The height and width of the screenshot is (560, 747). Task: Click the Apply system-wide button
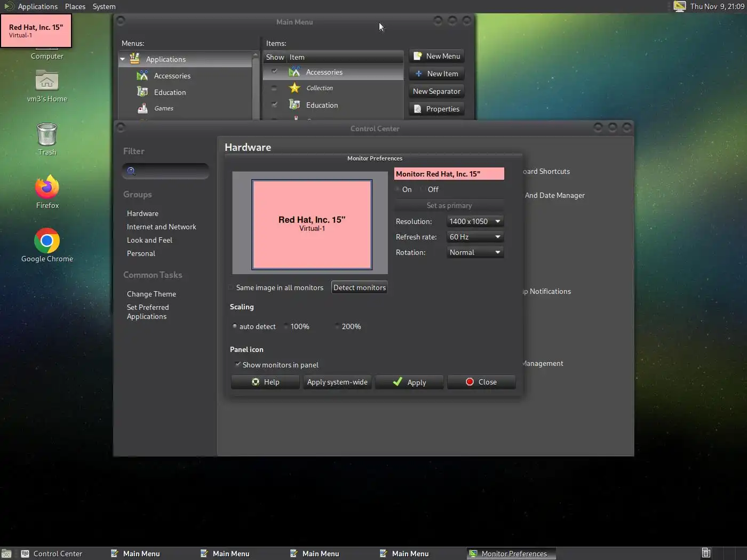(x=337, y=382)
